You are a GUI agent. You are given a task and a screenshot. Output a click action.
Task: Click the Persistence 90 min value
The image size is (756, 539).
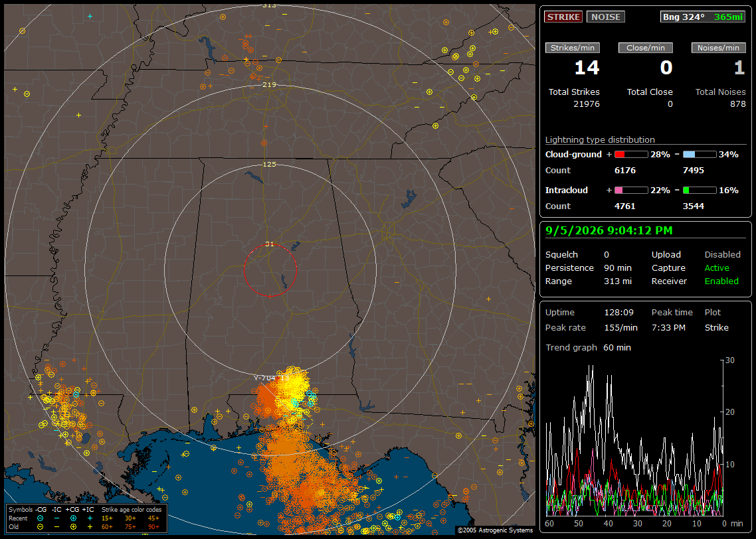[x=618, y=268]
